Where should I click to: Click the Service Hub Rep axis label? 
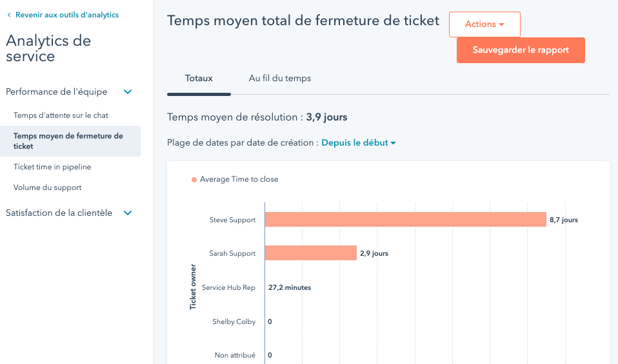[228, 287]
